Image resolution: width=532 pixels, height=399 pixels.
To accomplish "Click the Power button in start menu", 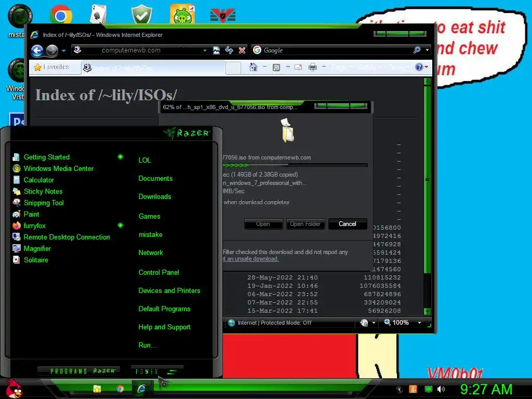I will (157, 371).
